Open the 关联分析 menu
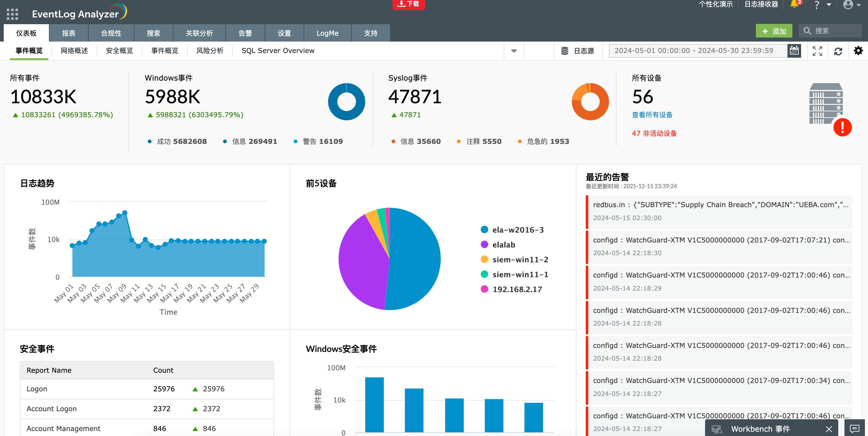Viewport: 868px width, 436px height. (199, 33)
